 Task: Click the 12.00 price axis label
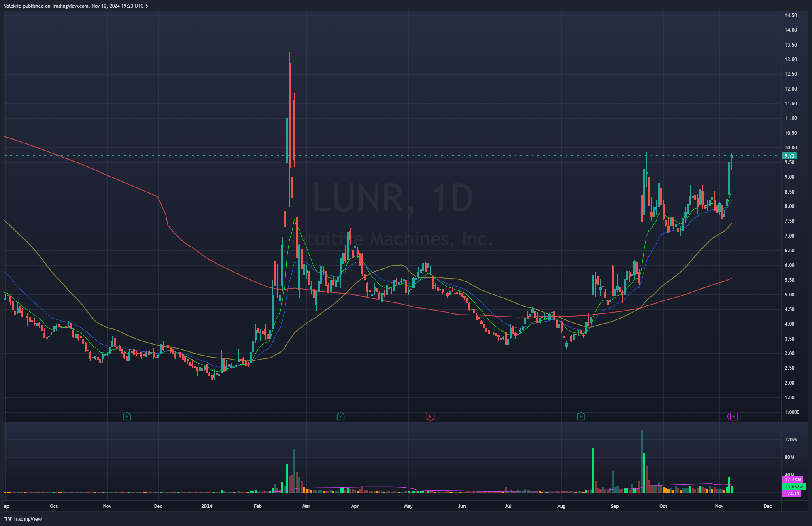pos(791,89)
